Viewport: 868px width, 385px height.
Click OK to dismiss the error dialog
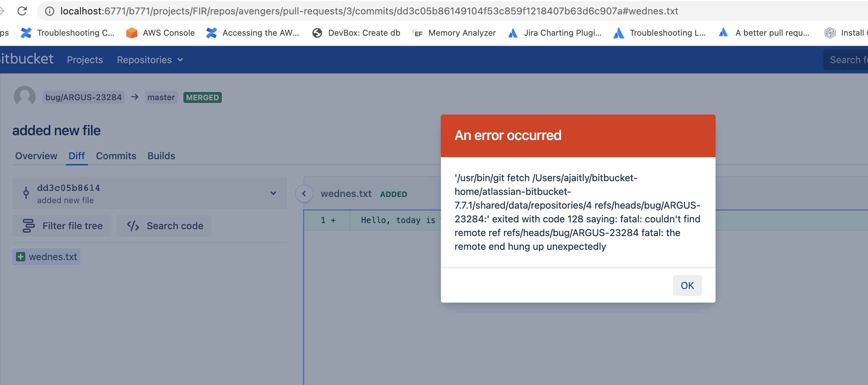coord(687,285)
